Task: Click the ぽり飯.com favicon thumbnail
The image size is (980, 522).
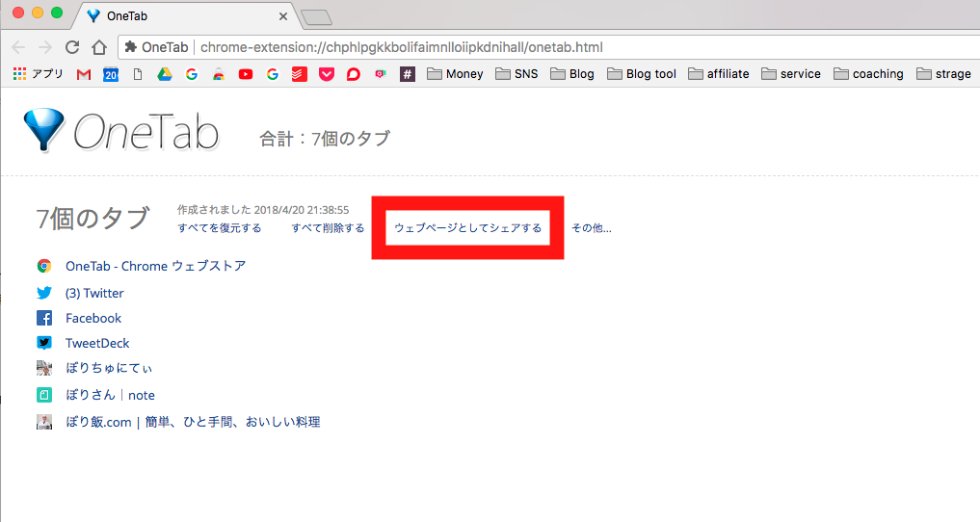Action: point(44,422)
